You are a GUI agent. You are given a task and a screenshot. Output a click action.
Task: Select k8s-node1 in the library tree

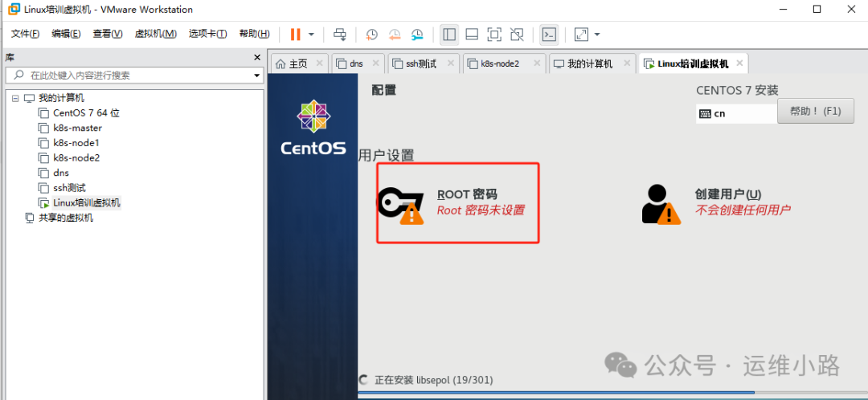pos(76,143)
